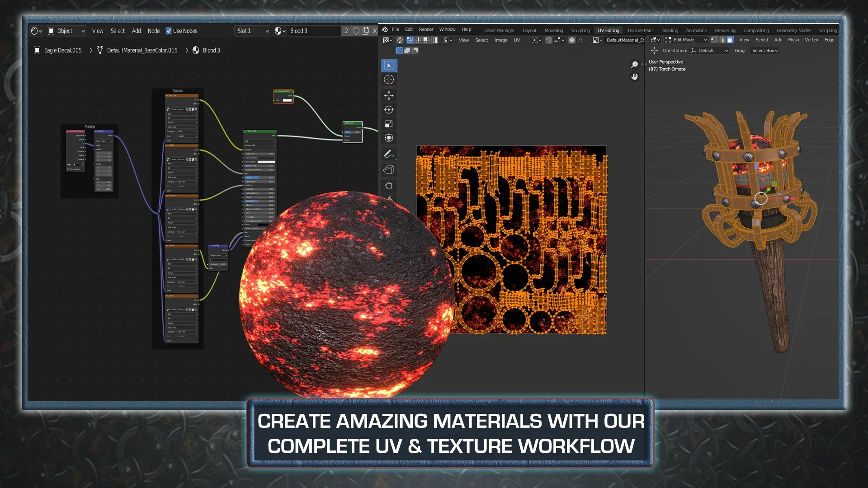Open the Add menu in the shader editor
The image size is (868, 488).
(x=136, y=31)
